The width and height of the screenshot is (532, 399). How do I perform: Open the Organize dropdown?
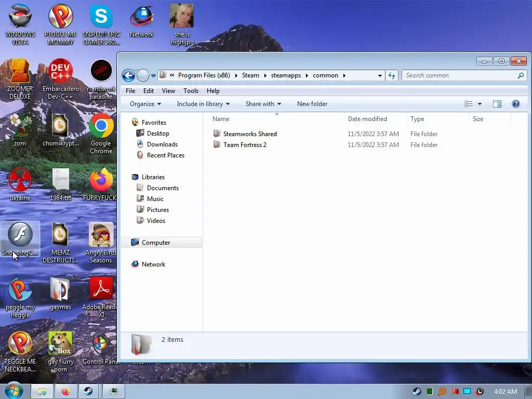(x=145, y=104)
